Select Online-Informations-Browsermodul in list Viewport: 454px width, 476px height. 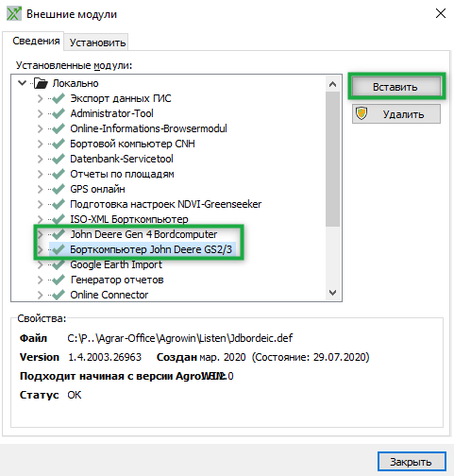[148, 128]
